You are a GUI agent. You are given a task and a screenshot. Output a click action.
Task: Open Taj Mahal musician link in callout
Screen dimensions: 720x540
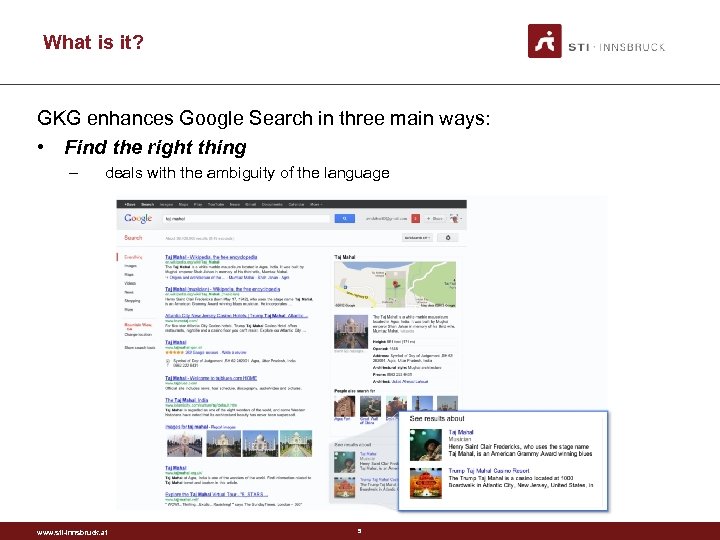461,432
